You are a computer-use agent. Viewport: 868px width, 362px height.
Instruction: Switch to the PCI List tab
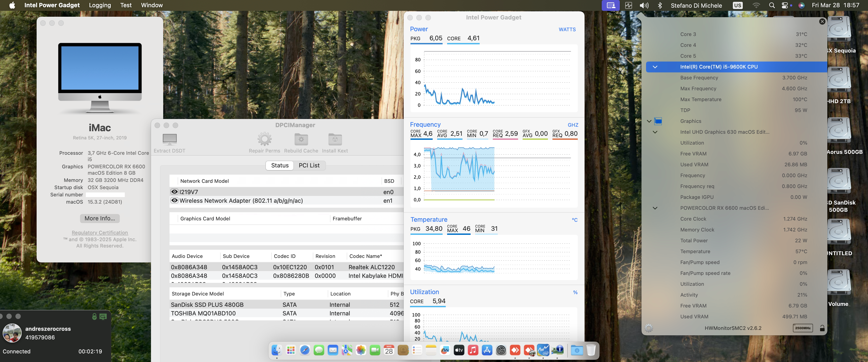(x=309, y=165)
